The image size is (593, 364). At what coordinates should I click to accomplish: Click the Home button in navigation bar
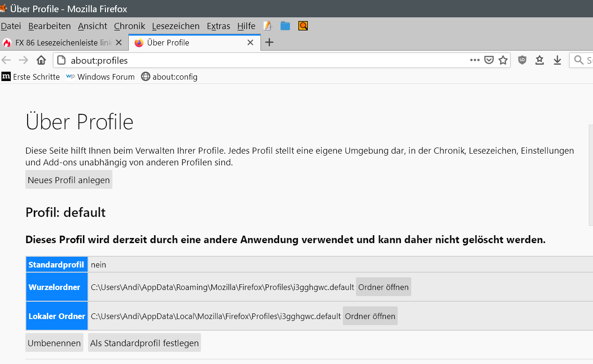(x=41, y=60)
